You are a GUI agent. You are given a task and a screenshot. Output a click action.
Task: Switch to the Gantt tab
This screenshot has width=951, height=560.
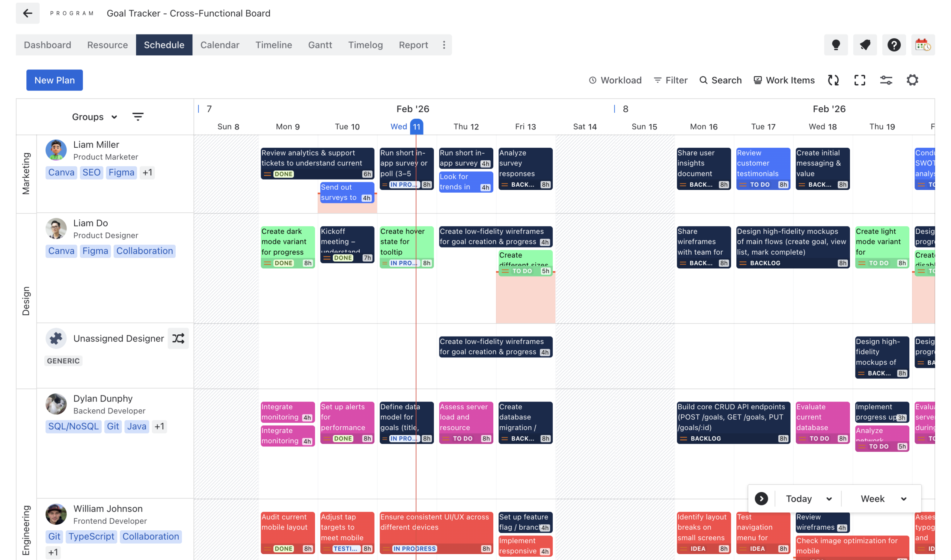(320, 45)
